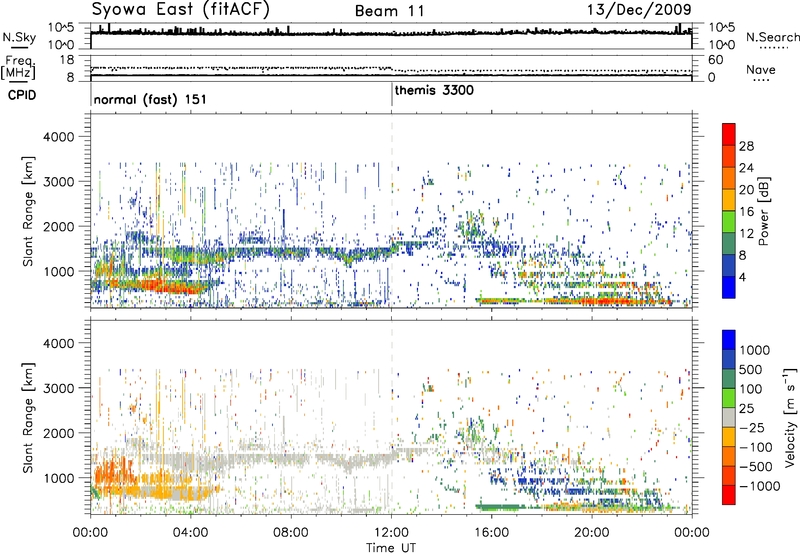Click the red bottom of velocity colorbar
Screen dimensions: 800x554
[729, 495]
